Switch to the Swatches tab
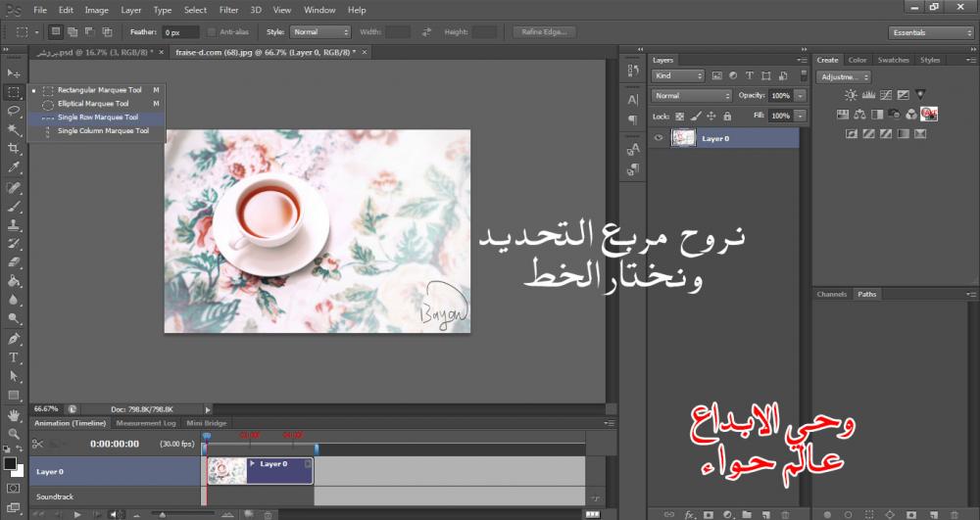Image resolution: width=980 pixels, height=520 pixels. pos(893,60)
